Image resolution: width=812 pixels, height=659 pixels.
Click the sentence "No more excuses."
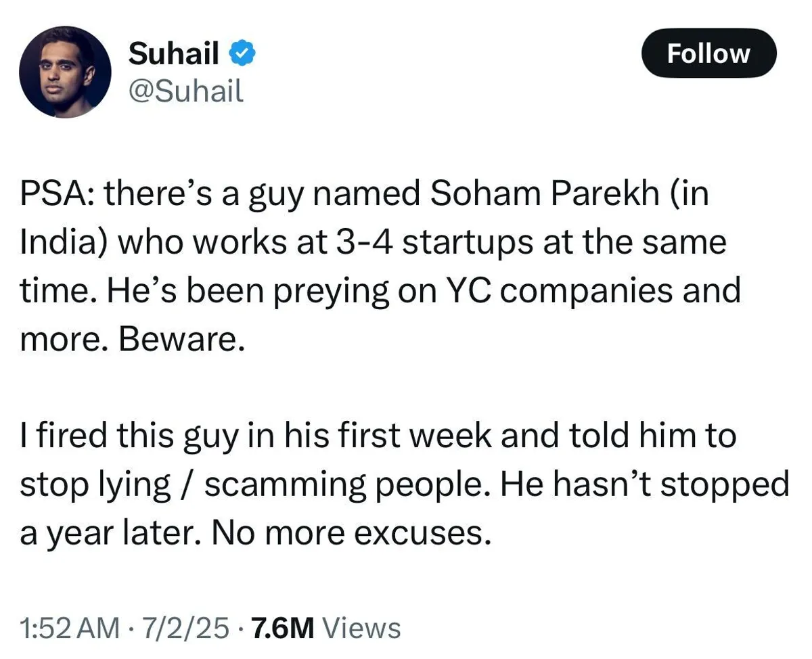click(x=350, y=533)
